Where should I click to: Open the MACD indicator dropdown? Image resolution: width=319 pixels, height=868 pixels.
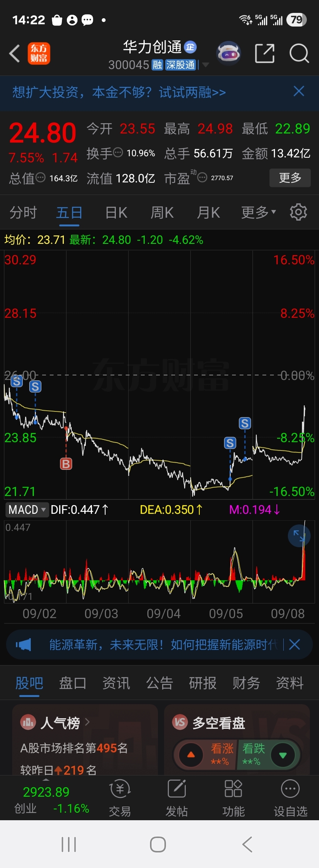pyautogui.click(x=27, y=510)
